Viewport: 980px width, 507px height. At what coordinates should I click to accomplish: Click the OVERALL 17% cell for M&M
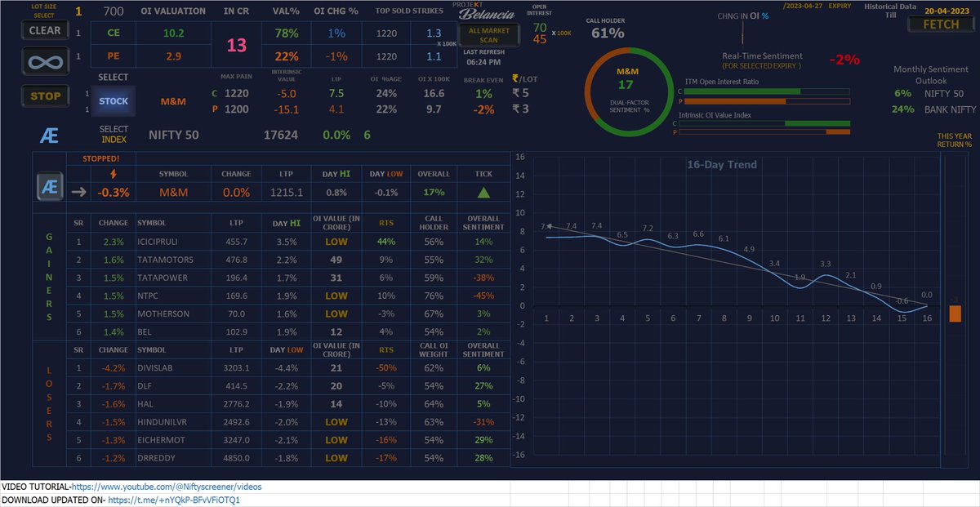pos(434,193)
